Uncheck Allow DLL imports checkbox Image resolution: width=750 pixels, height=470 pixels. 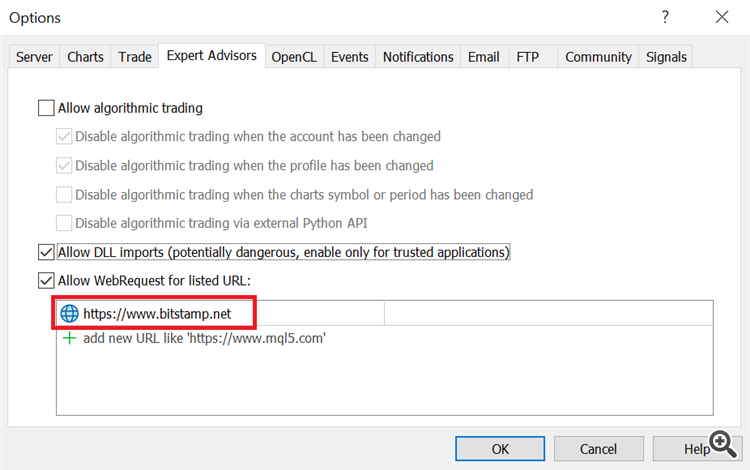coord(46,252)
